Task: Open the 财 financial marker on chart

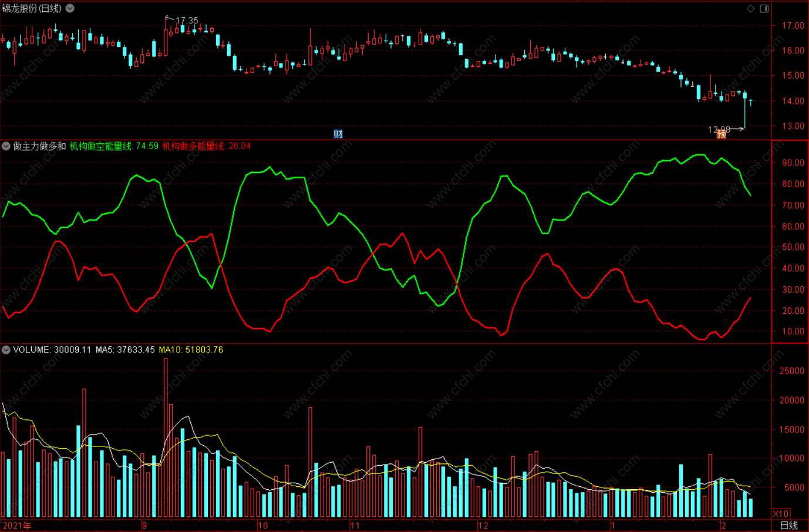Action: [x=338, y=134]
